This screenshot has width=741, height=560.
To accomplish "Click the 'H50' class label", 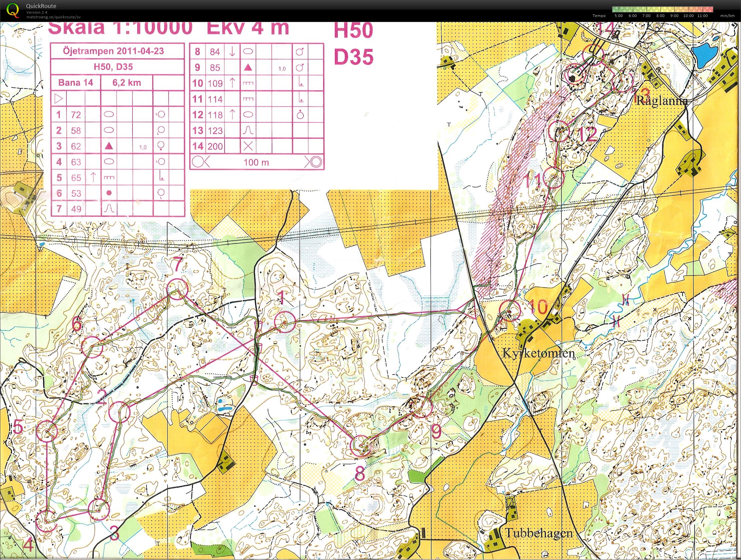I will click(x=353, y=31).
